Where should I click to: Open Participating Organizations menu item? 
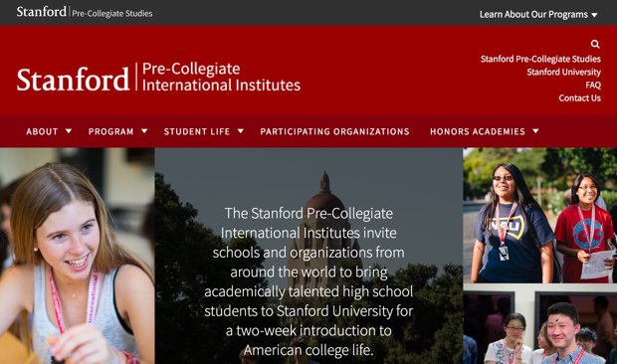(334, 131)
